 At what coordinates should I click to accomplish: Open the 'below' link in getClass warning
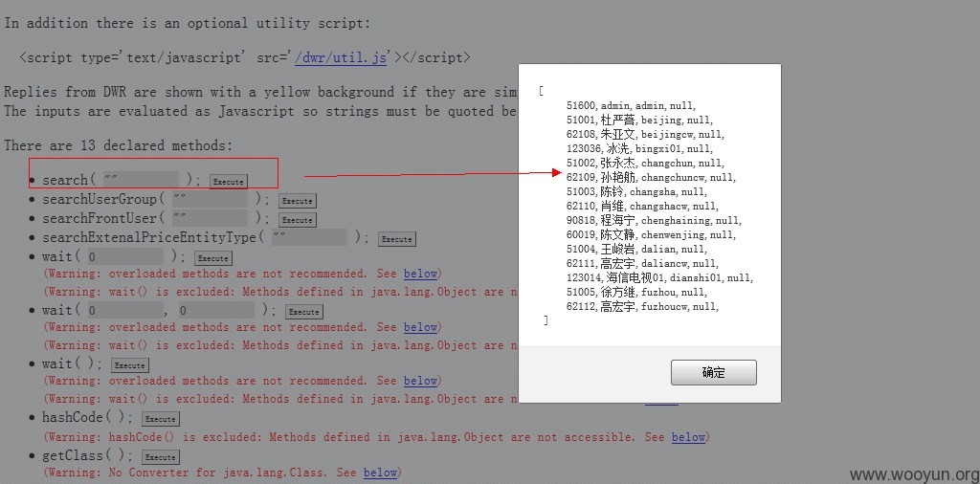pos(380,473)
